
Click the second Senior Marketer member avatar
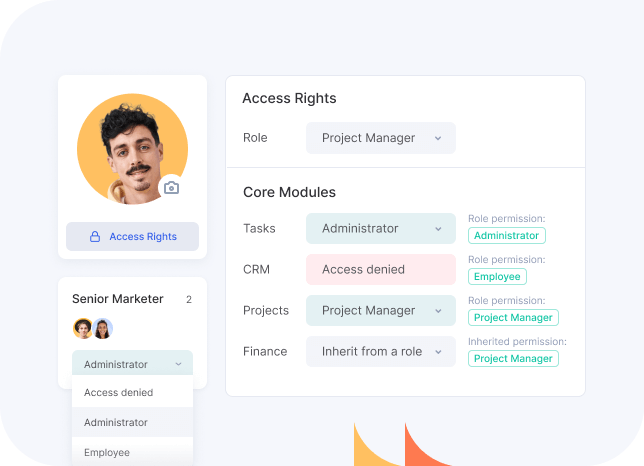tap(102, 328)
